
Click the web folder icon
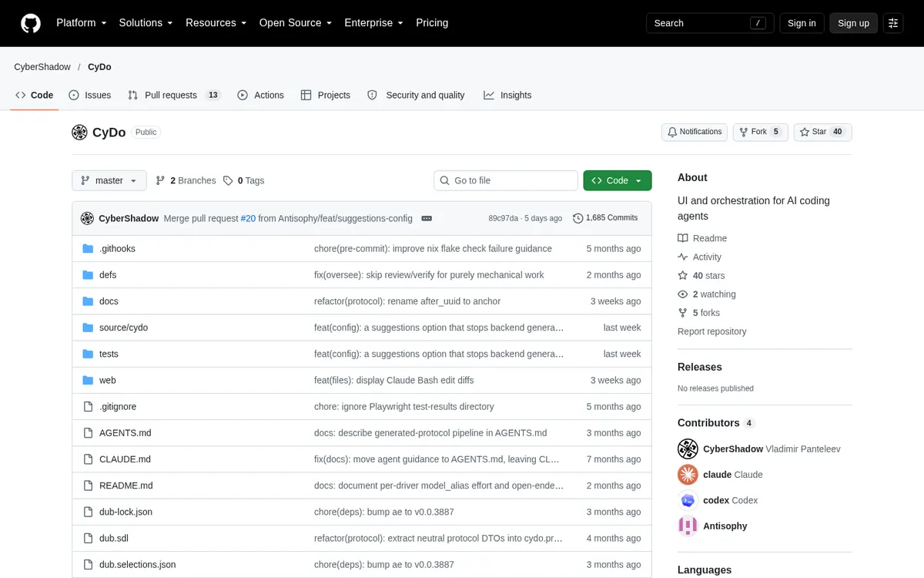click(x=88, y=380)
